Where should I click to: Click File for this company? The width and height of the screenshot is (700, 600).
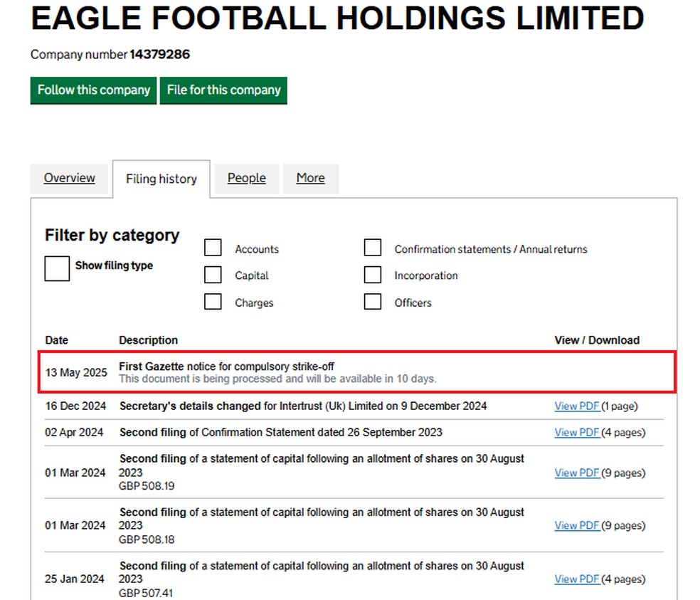223,90
